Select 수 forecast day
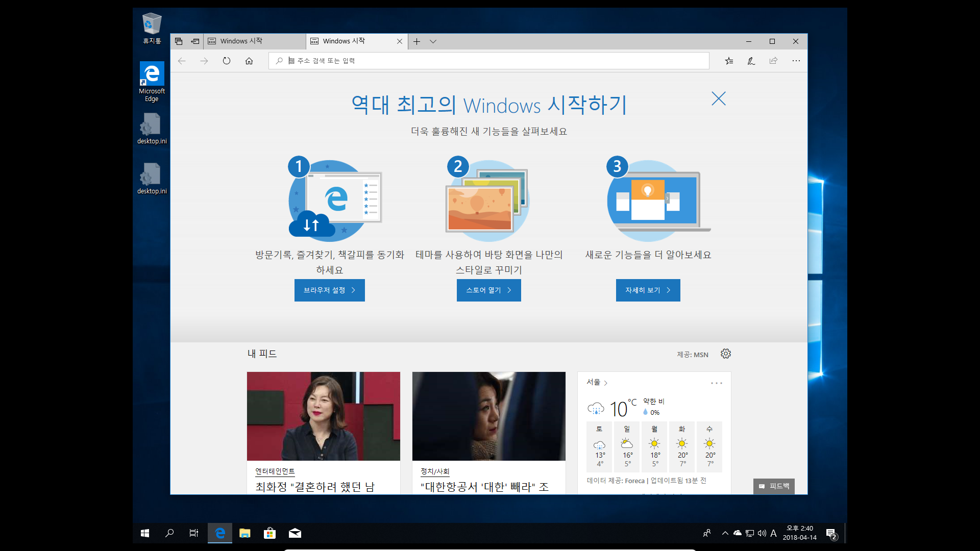The height and width of the screenshot is (551, 980). pos(710,447)
